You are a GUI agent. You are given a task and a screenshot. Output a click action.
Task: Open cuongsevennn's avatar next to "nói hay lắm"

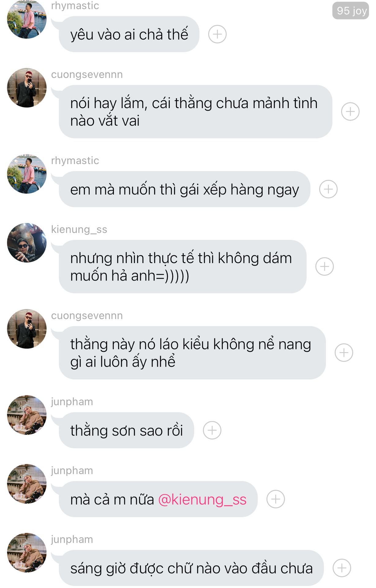pyautogui.click(x=27, y=88)
